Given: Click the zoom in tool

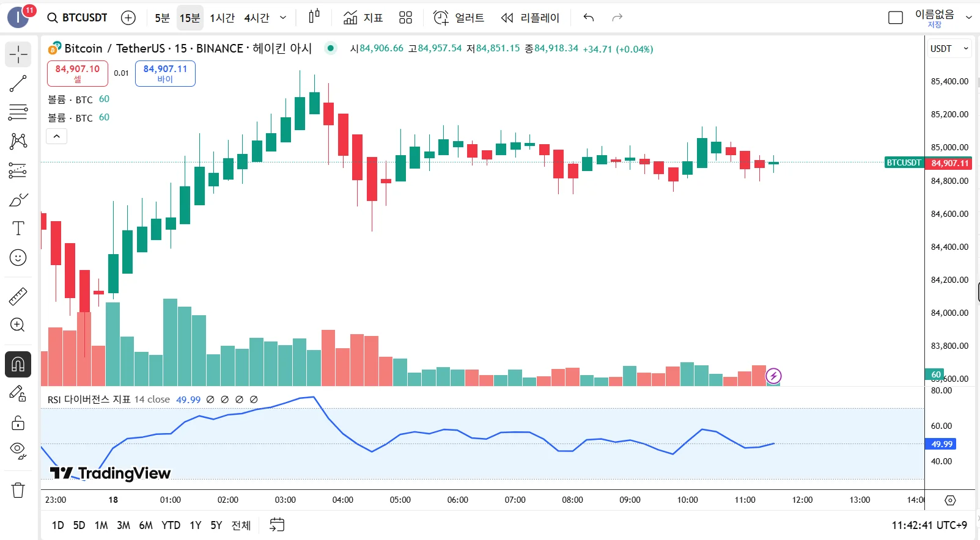Looking at the screenshot, I should [x=18, y=325].
